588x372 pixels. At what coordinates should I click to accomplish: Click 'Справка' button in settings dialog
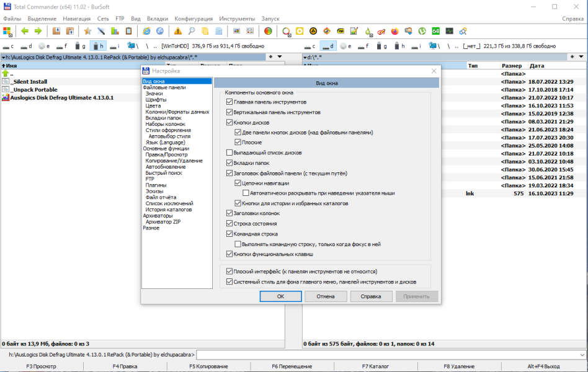coord(371,296)
